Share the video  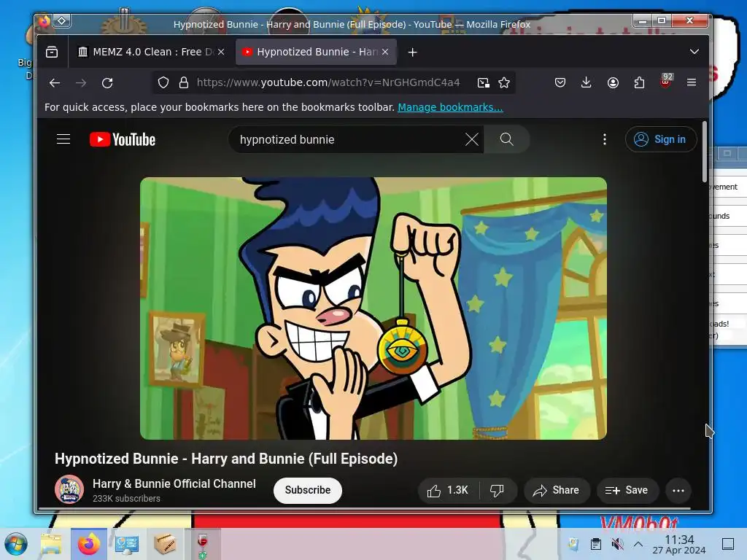557,491
